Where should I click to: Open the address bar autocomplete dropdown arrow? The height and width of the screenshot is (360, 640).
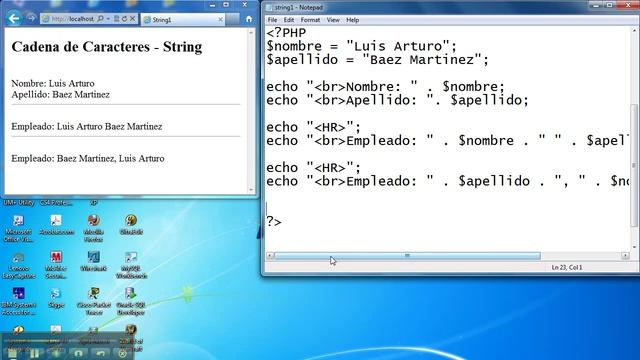tap(108, 19)
